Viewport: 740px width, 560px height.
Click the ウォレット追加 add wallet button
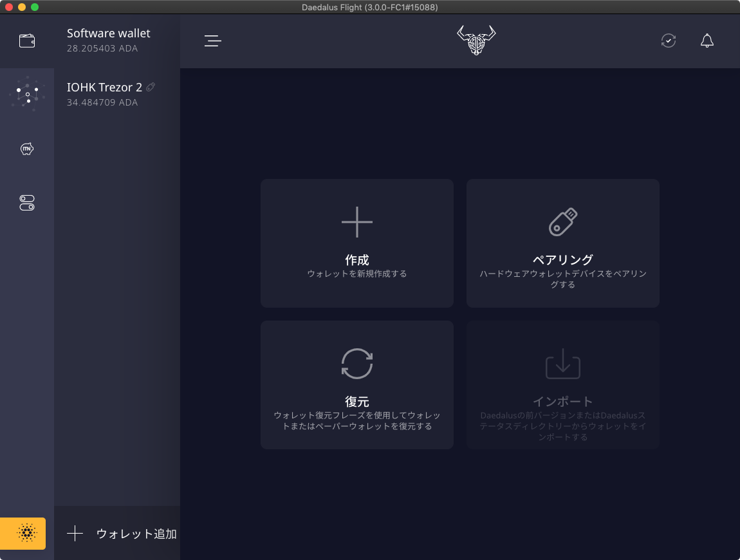pyautogui.click(x=117, y=534)
